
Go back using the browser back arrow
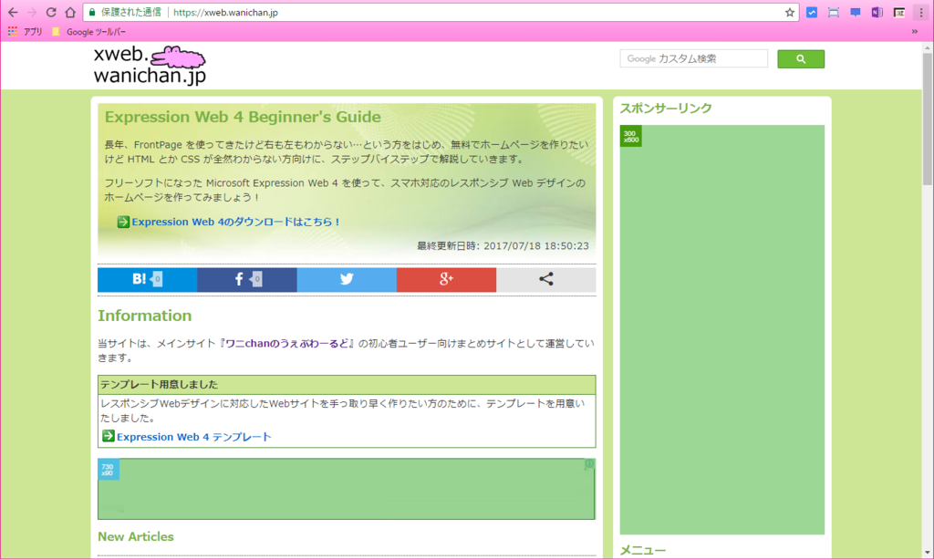(x=13, y=12)
